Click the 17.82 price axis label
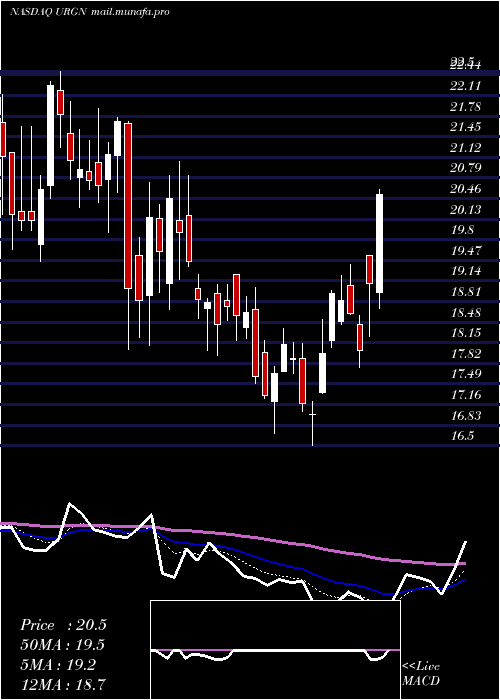500x700 pixels. [466, 354]
